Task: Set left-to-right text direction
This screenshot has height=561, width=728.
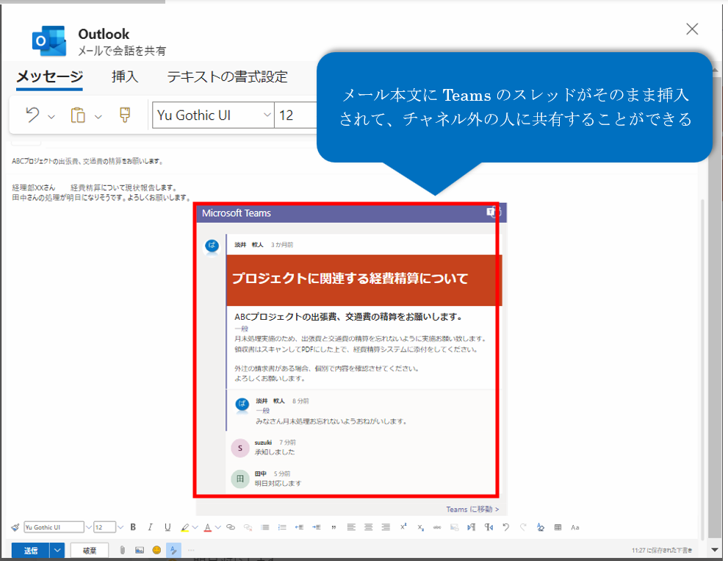Action: [471, 527]
